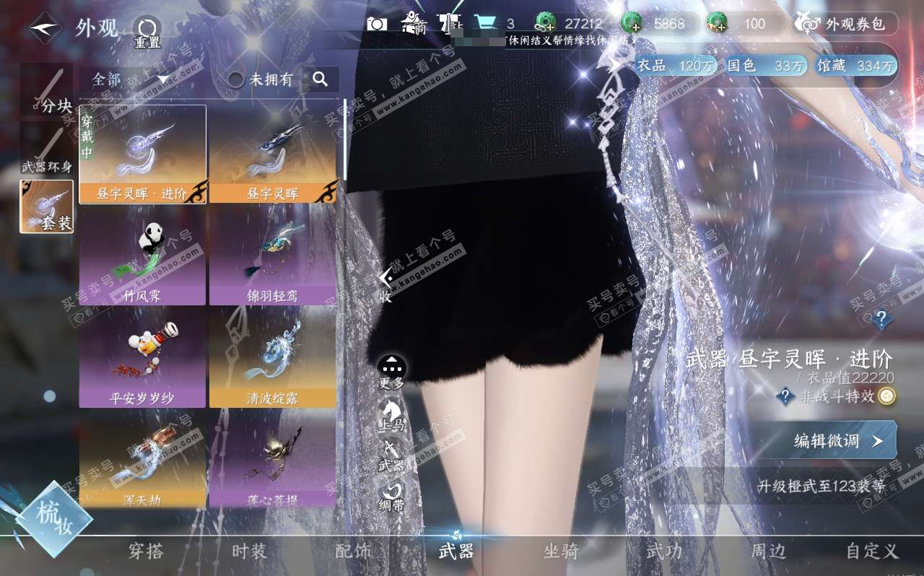Switch to the 周边 tab

[768, 551]
